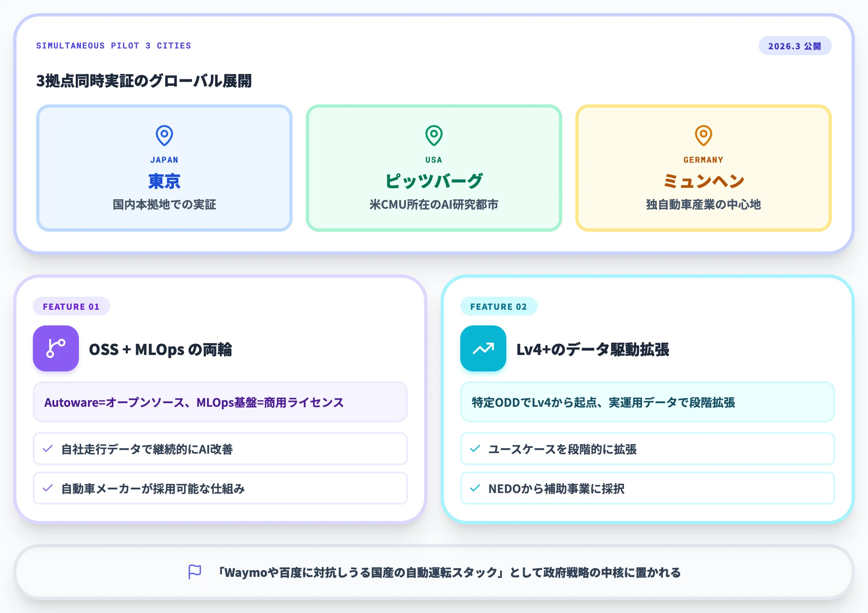868x613 pixels.
Task: Click the 特定ODDでLv4から起点 summary box
Action: [x=648, y=402]
